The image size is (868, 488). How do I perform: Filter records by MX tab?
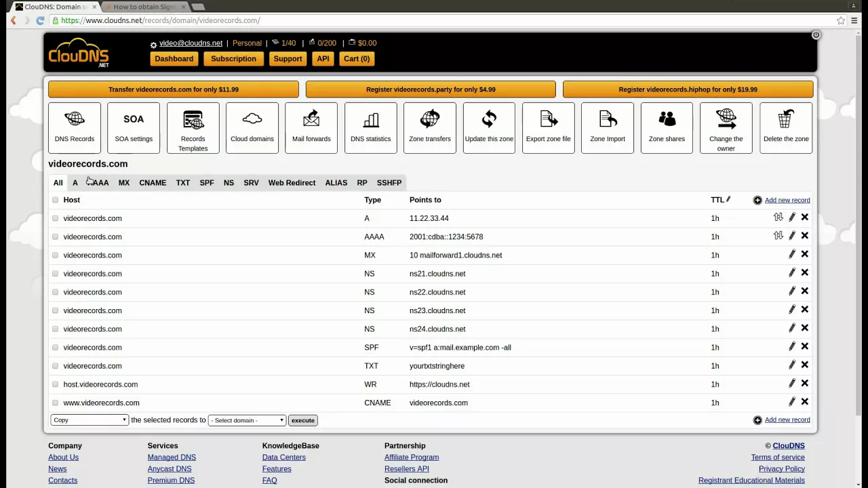[x=124, y=182]
